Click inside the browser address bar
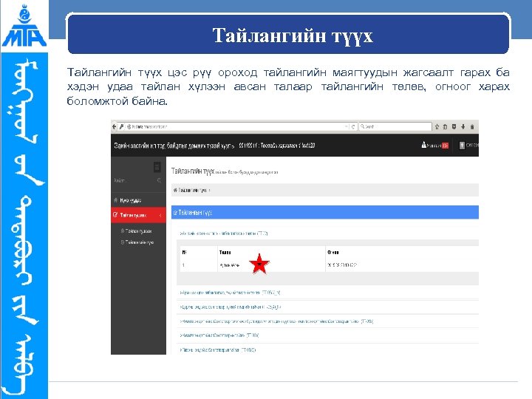 [237, 126]
